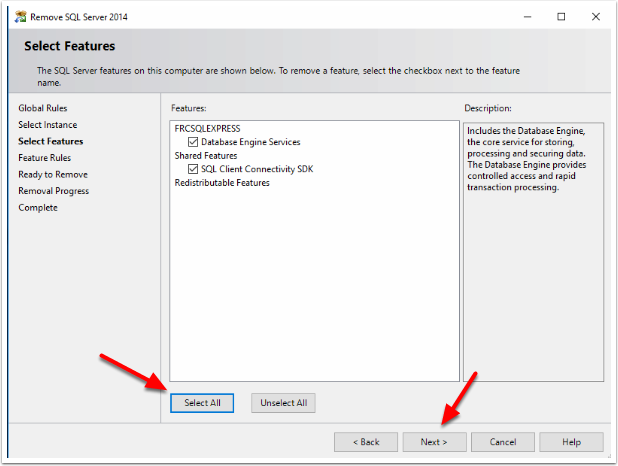The width and height of the screenshot is (618, 466).
Task: Uncheck the Database Engine Services checkbox
Action: tap(193, 142)
